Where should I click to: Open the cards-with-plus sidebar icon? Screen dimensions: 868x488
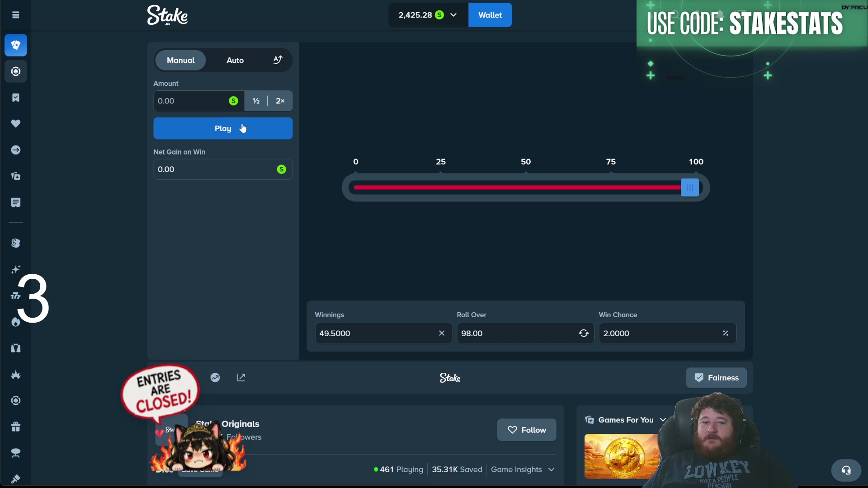16,176
